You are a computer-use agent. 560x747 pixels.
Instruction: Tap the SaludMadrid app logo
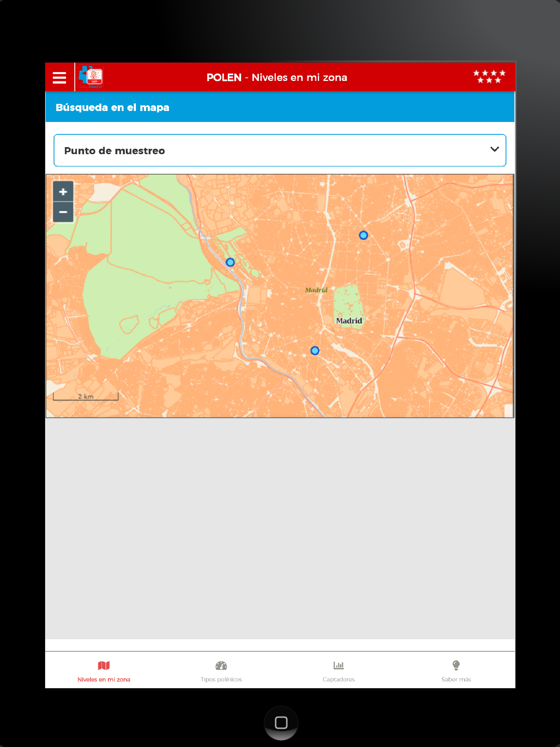(x=90, y=77)
